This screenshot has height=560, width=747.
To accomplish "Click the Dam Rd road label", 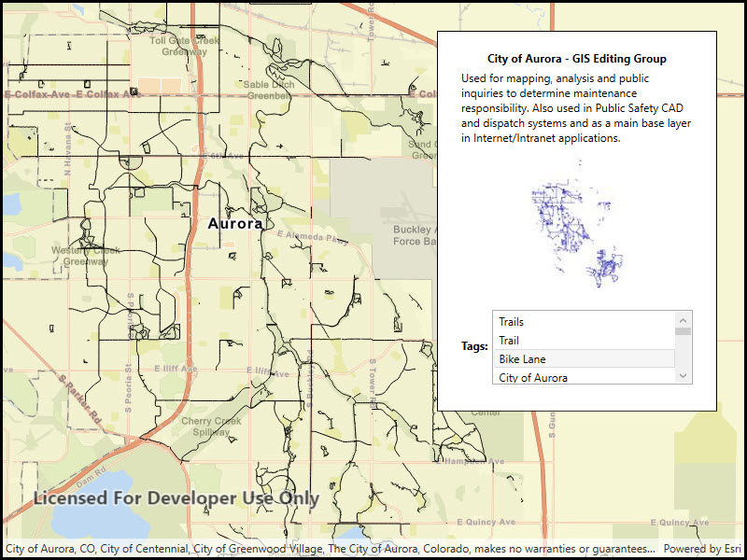I will point(90,479).
